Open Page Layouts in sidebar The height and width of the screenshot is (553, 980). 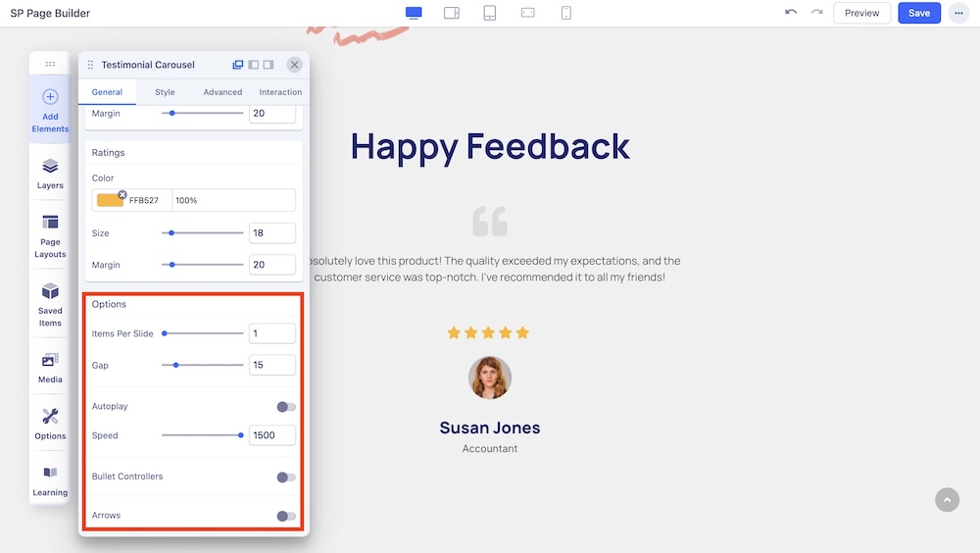coord(50,235)
